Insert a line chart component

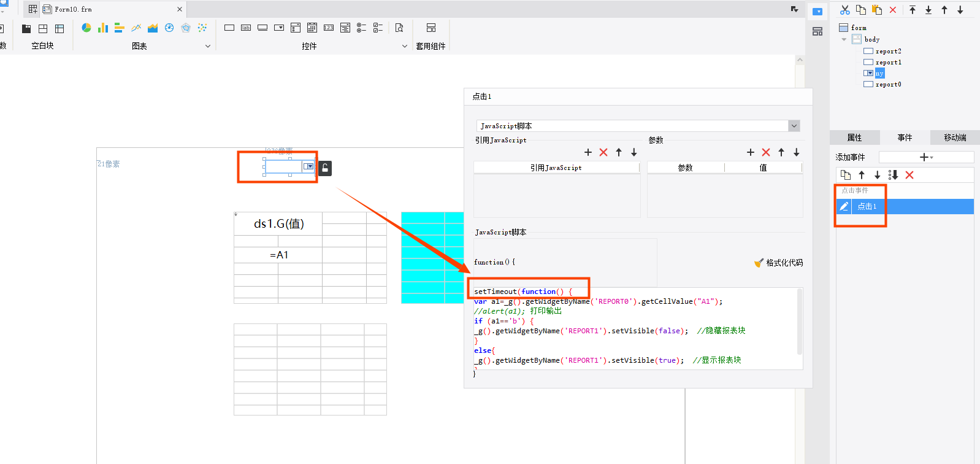pos(136,28)
